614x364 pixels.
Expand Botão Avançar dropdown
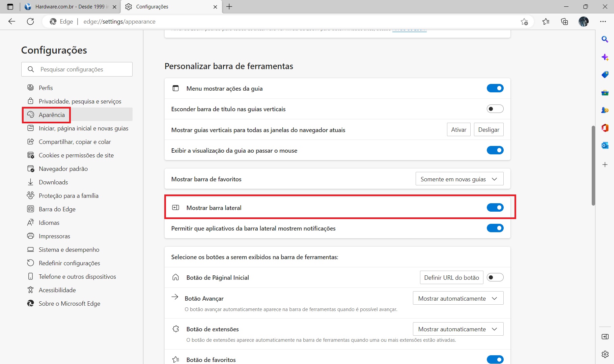(458, 298)
